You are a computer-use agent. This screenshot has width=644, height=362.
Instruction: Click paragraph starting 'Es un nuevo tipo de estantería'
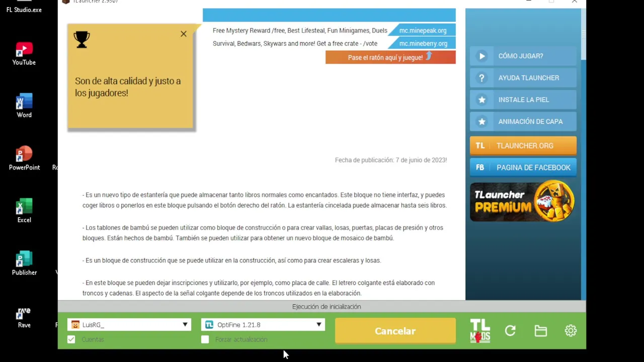[x=265, y=200]
